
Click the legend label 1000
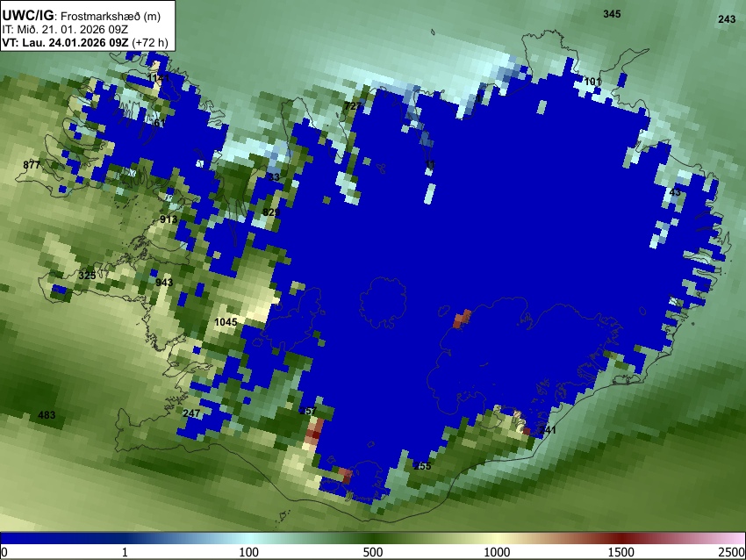pos(497,552)
